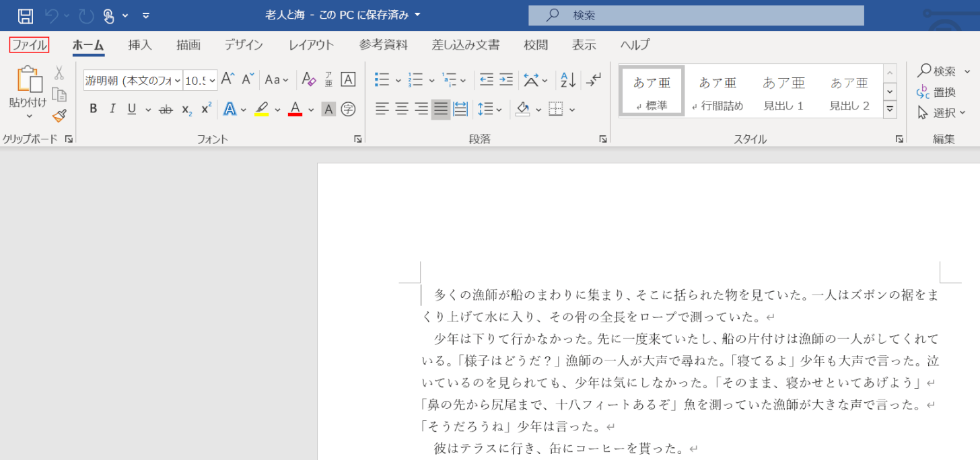980x460 pixels.
Task: Increase the paragraph indent
Action: tap(506, 79)
